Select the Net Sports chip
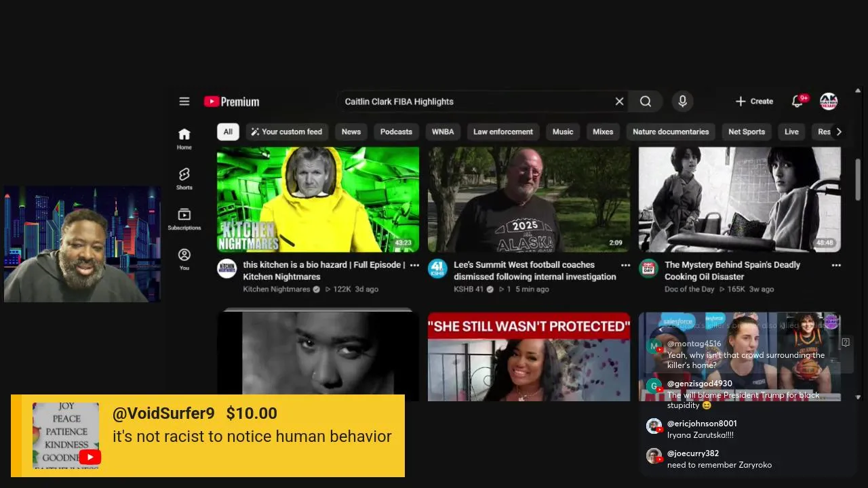Viewport: 868px width, 488px height. click(x=747, y=131)
